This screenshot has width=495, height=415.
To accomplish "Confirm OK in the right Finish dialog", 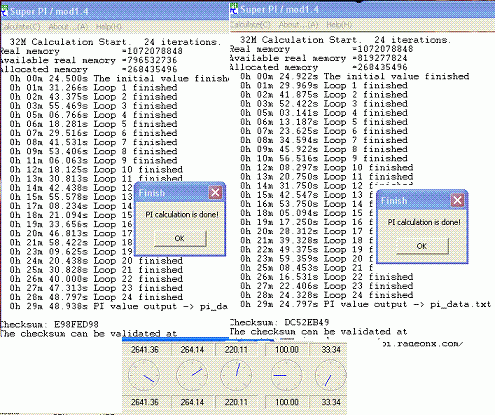I will pyautogui.click(x=422, y=246).
